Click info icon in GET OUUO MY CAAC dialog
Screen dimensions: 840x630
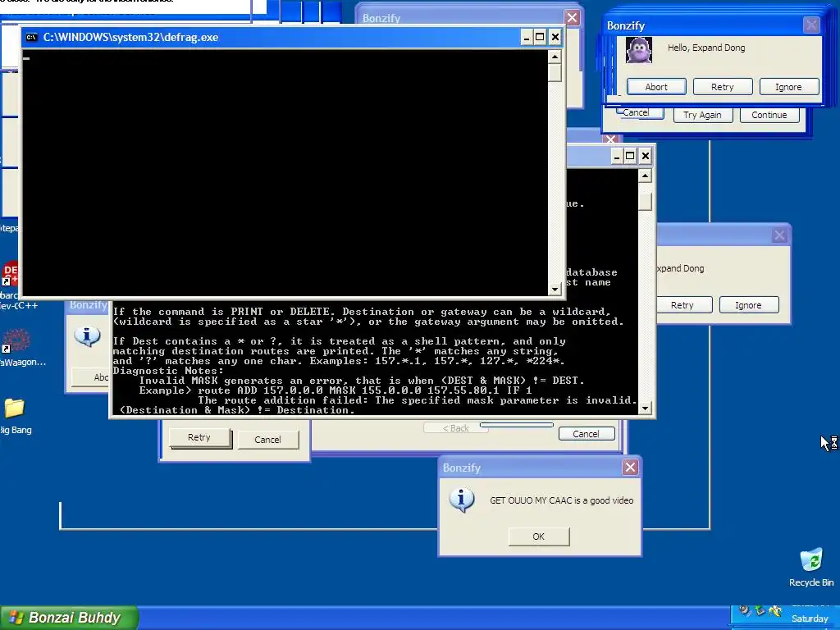(x=461, y=500)
